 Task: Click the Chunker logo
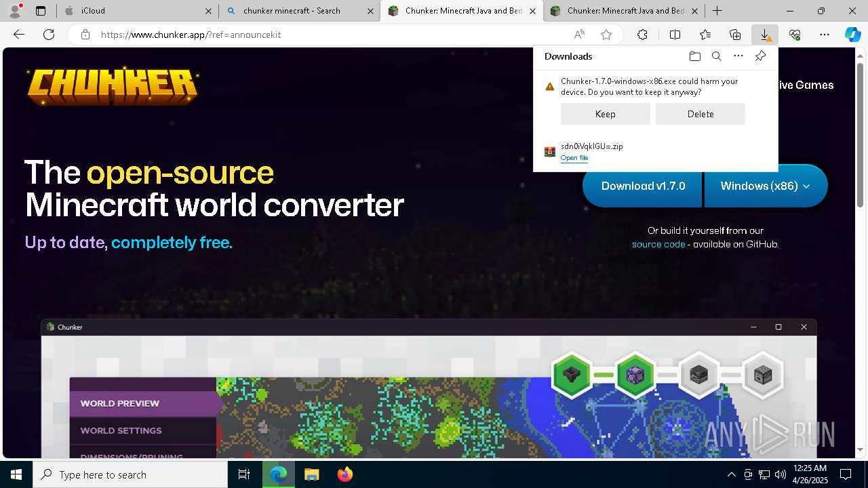[113, 86]
